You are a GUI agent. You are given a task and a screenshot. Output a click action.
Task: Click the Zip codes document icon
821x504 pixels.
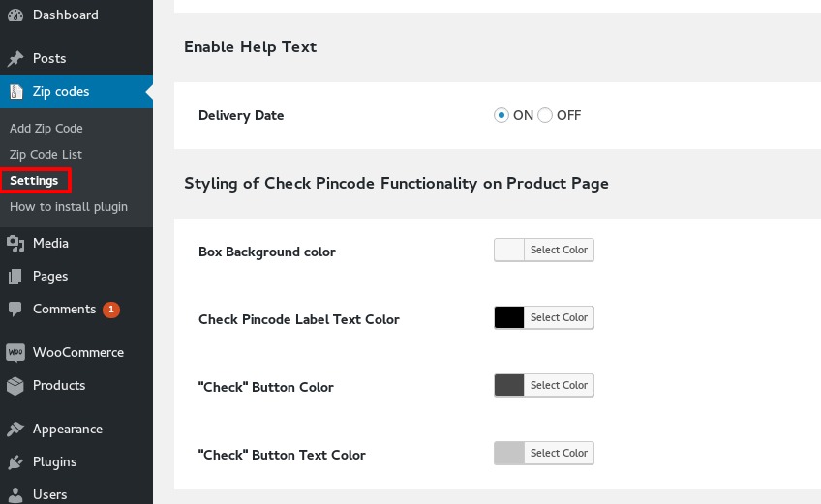[x=16, y=92]
